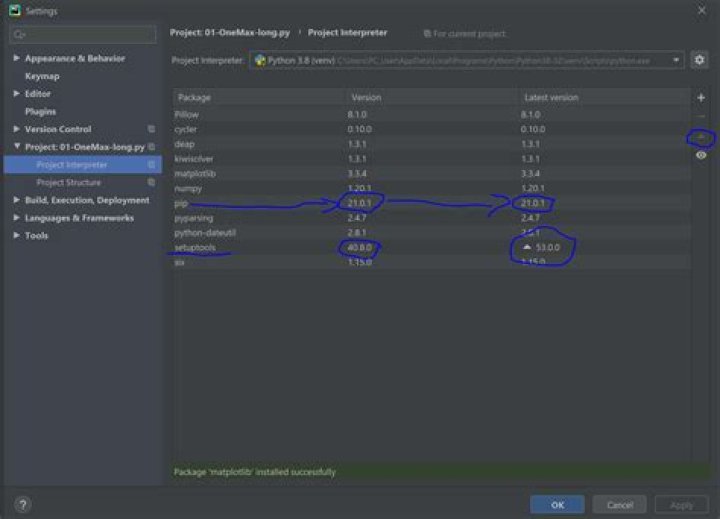Click Project Interpreter breadcrumb title
This screenshot has height=519, width=720.
(348, 33)
